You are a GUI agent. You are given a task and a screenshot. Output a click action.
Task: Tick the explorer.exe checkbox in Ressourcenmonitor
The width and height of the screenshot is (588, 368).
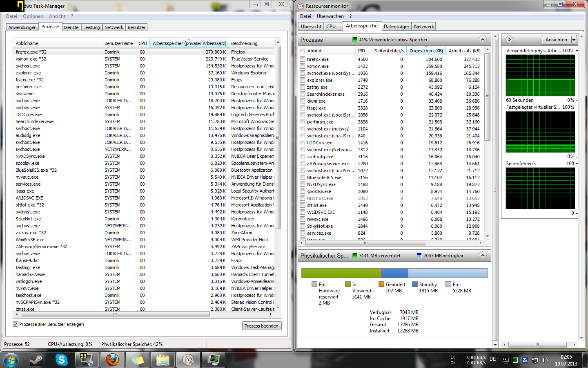pos(303,80)
